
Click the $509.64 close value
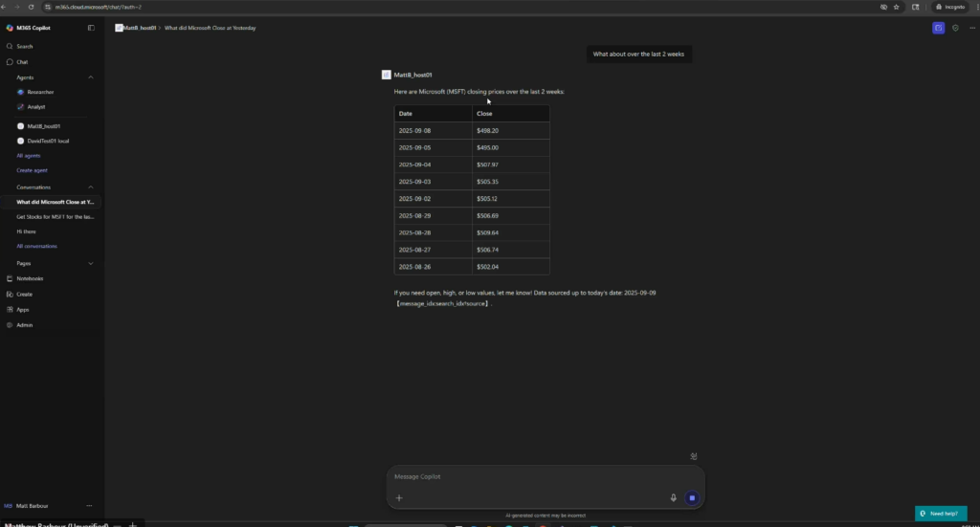pos(487,233)
